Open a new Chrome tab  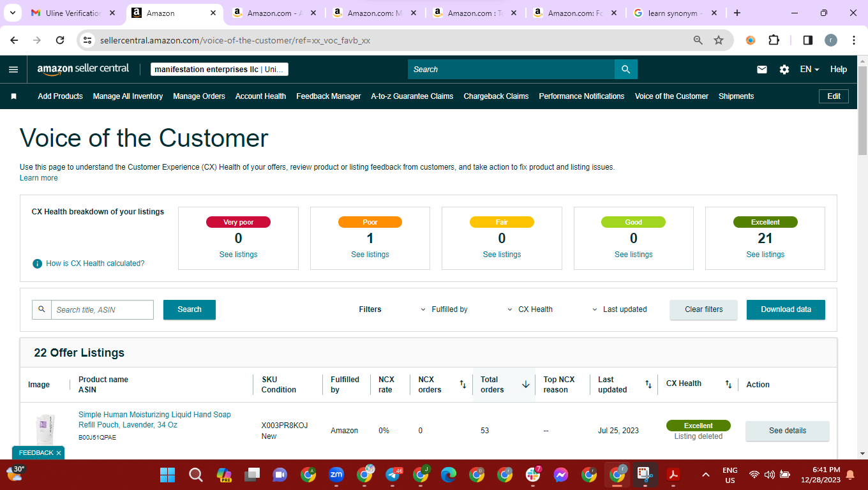pyautogui.click(x=737, y=13)
